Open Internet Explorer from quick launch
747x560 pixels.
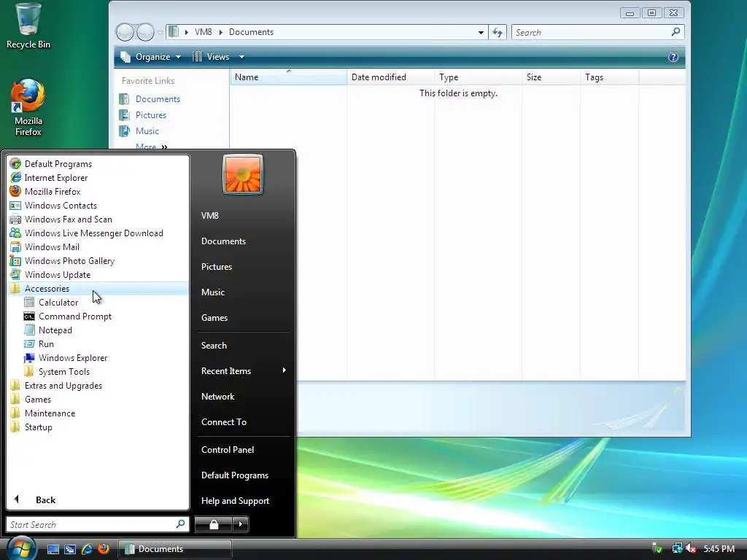coord(87,549)
